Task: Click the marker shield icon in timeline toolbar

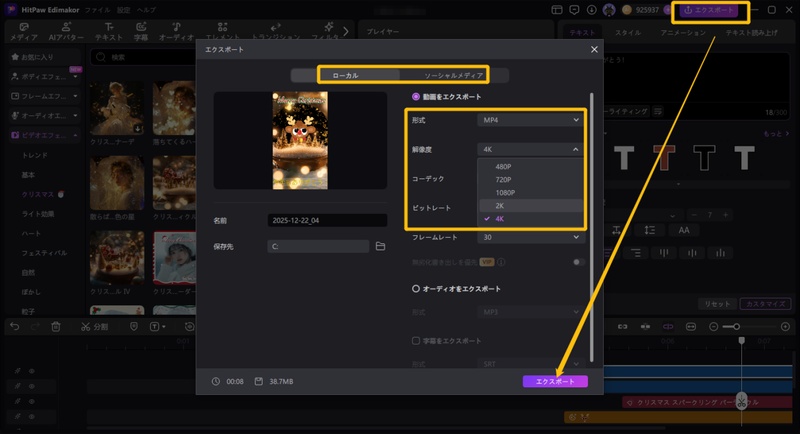Action: tap(134, 326)
